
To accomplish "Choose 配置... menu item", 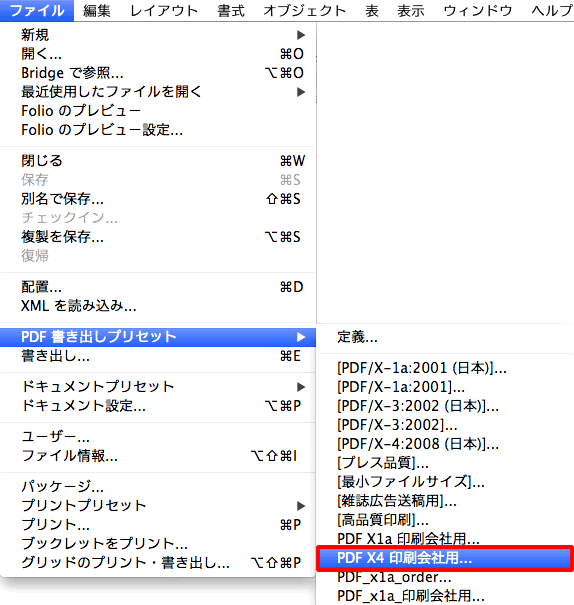I will (158, 287).
